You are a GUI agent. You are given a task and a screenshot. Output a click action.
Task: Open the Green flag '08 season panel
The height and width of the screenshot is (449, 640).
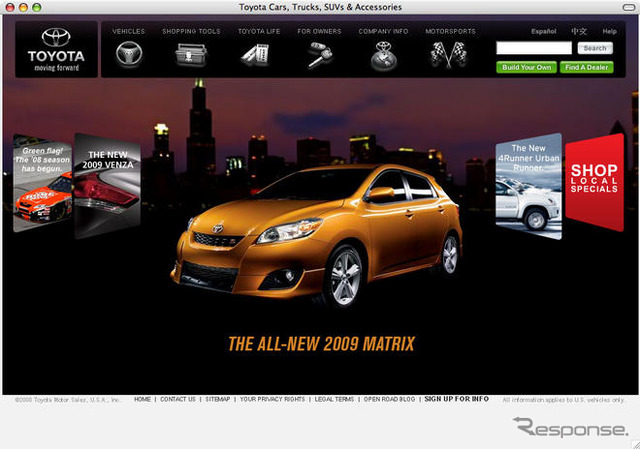click(42, 183)
